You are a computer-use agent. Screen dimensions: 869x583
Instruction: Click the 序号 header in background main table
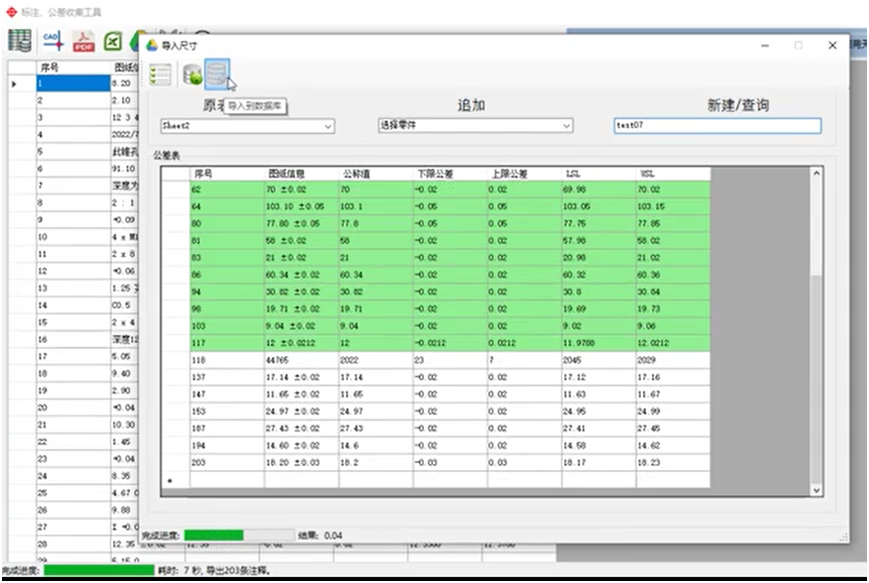(73, 67)
